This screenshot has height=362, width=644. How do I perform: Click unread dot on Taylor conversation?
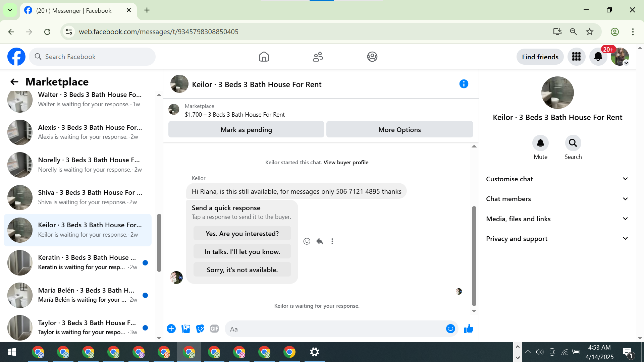145,328
